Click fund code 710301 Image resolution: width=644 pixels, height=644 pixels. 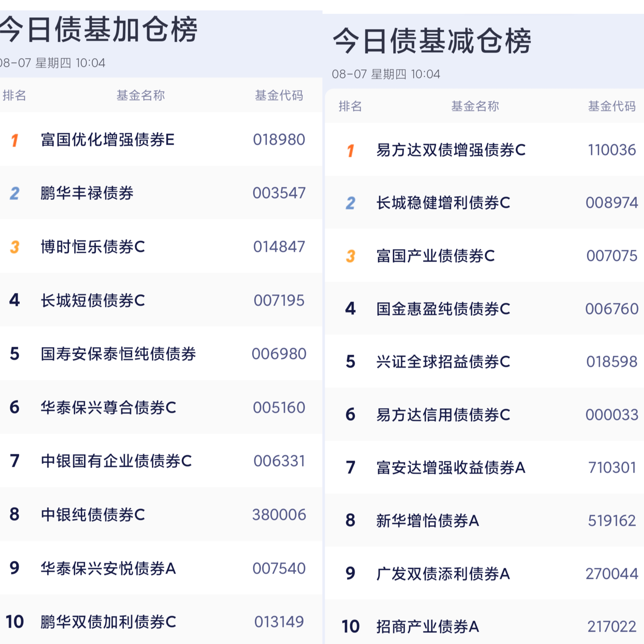point(612,467)
